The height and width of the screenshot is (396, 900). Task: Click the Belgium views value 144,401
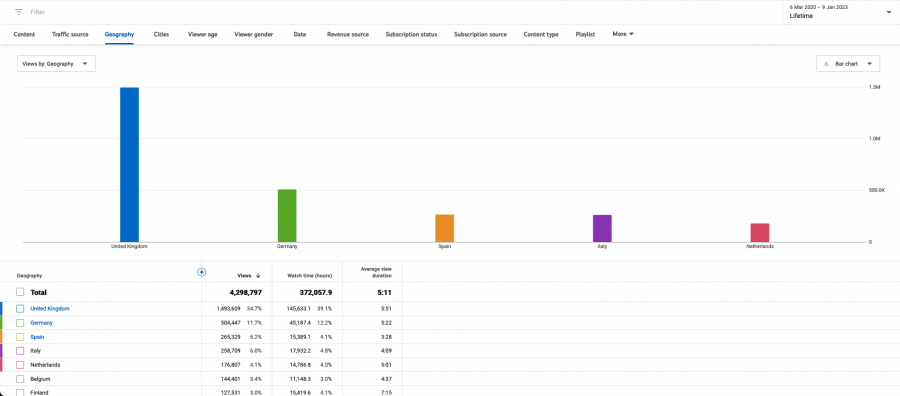[x=230, y=379]
